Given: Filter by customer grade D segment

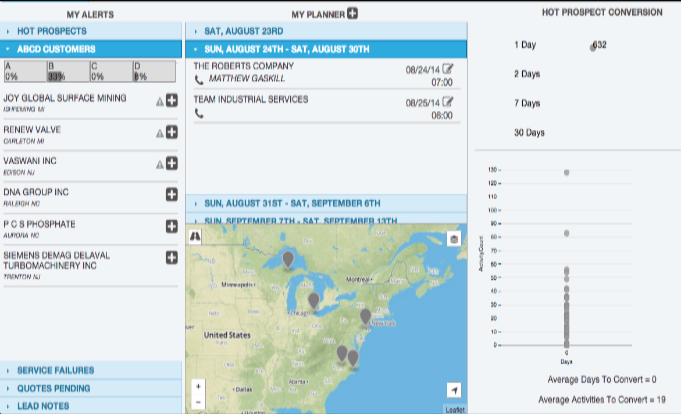Looking at the screenshot, I should point(154,71).
